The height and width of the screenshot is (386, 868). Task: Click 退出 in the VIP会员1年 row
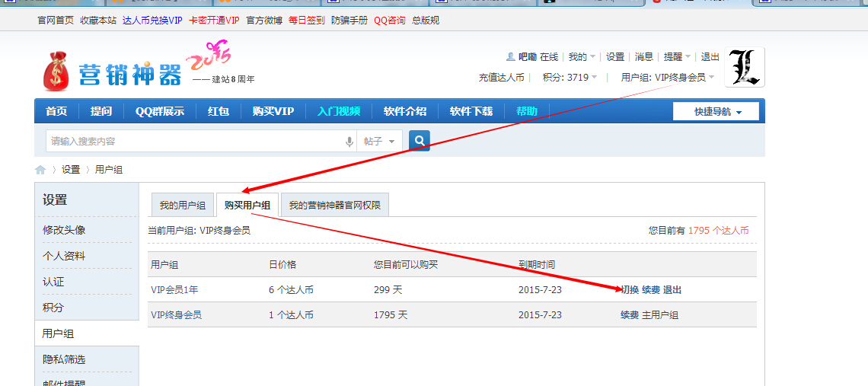(x=672, y=289)
